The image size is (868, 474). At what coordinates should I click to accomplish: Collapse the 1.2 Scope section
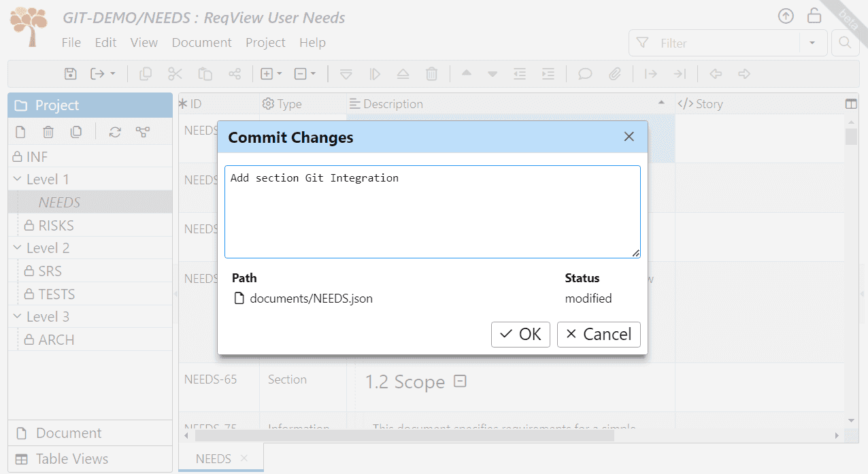460,382
